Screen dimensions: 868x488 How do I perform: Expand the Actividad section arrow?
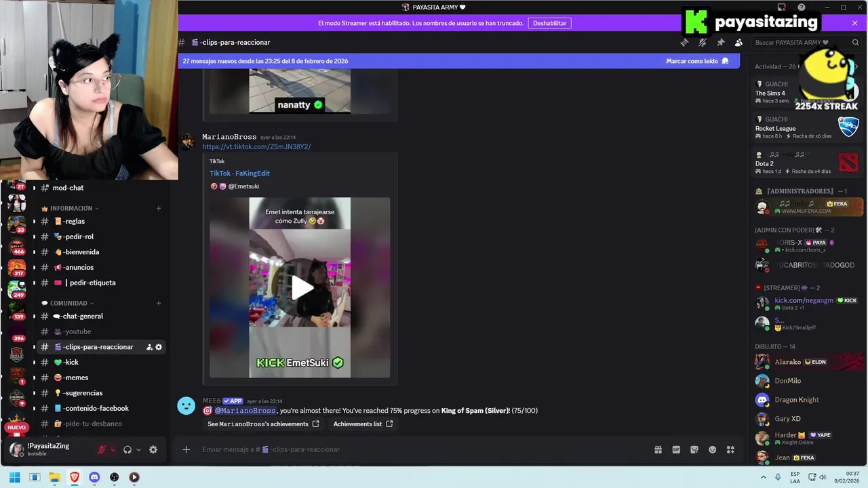coord(856,66)
